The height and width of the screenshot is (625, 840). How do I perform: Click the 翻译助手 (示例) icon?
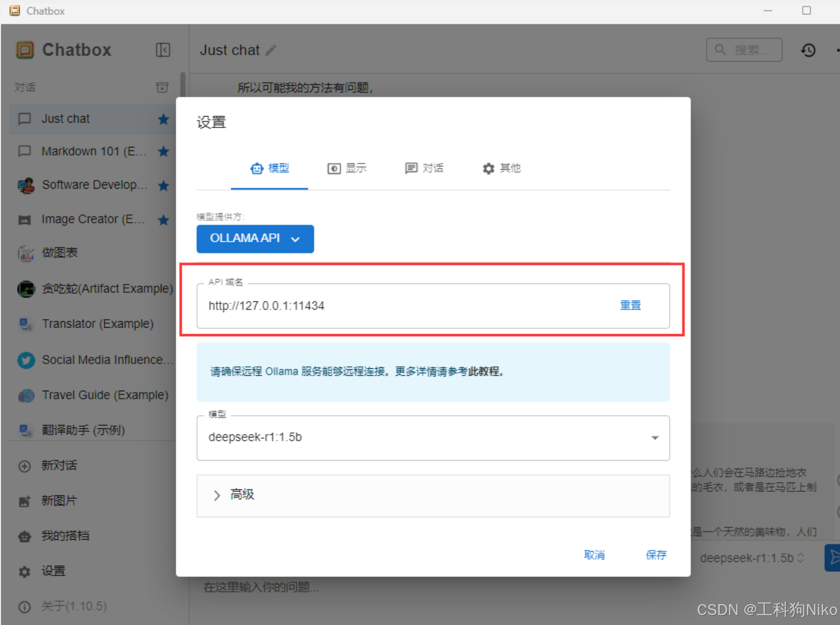pyautogui.click(x=25, y=430)
